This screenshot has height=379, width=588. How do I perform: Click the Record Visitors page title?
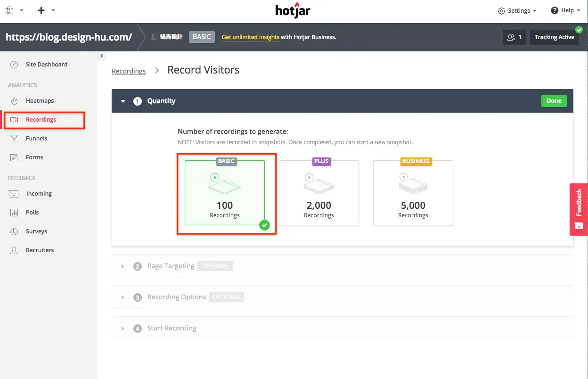click(x=204, y=70)
